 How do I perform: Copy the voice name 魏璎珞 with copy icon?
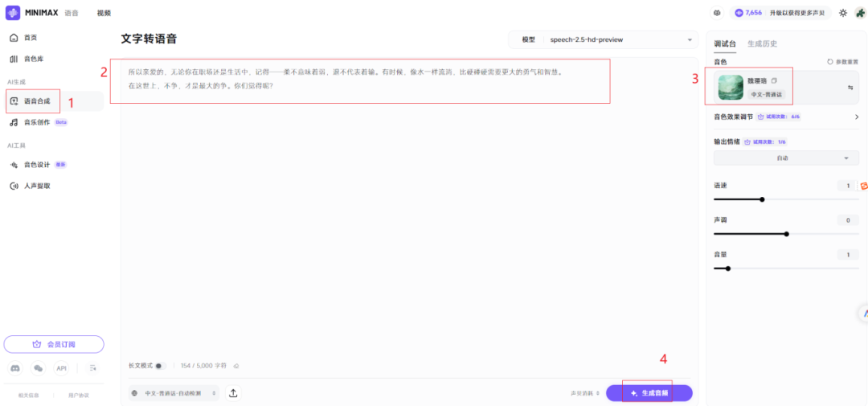774,81
